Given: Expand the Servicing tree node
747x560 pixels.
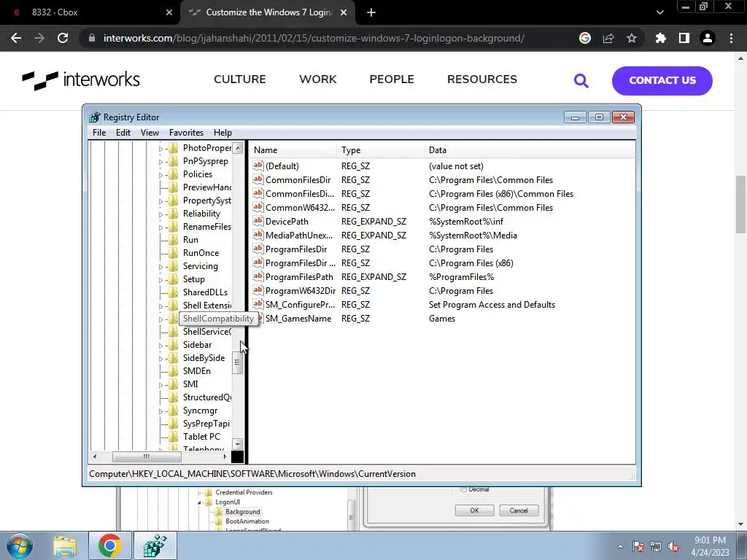Looking at the screenshot, I should click(161, 267).
